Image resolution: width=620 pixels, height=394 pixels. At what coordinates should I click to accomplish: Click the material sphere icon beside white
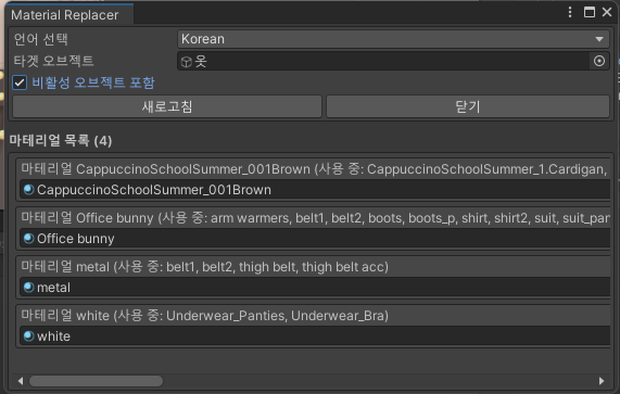coord(28,336)
